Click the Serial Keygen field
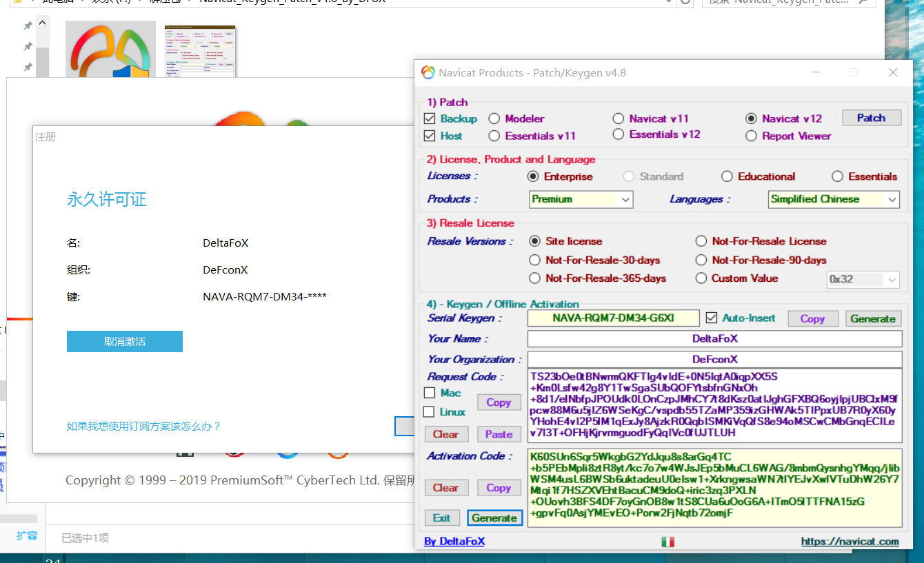This screenshot has height=563, width=924. point(613,318)
